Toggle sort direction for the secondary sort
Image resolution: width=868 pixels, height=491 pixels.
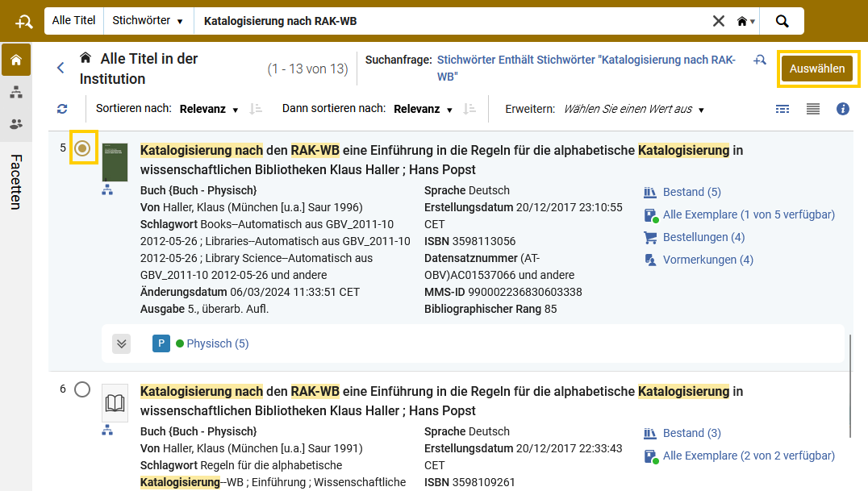(469, 109)
